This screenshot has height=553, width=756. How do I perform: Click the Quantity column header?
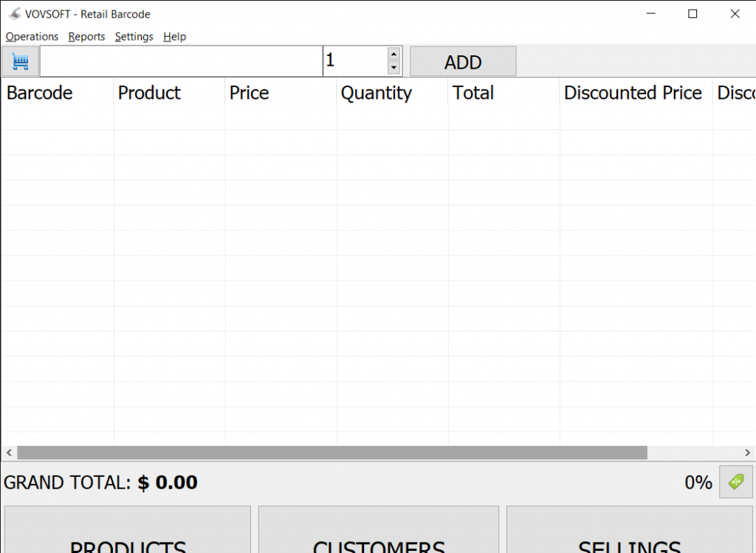click(x=393, y=92)
